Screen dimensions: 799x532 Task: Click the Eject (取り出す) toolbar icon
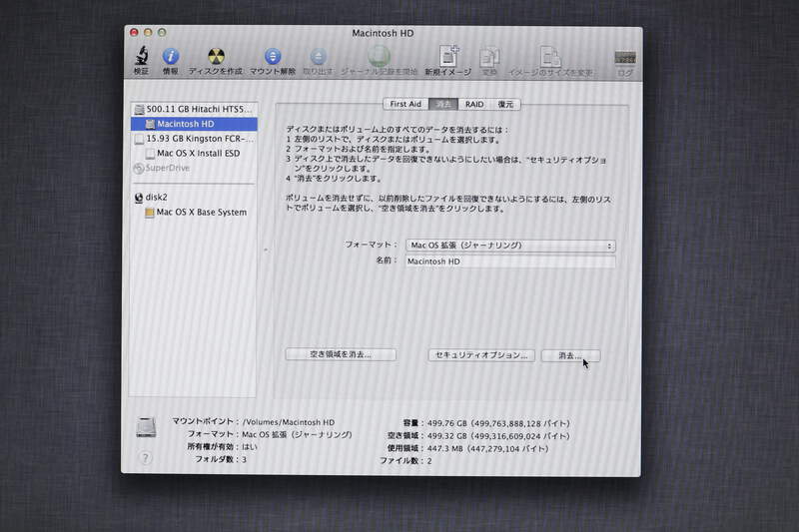[318, 58]
